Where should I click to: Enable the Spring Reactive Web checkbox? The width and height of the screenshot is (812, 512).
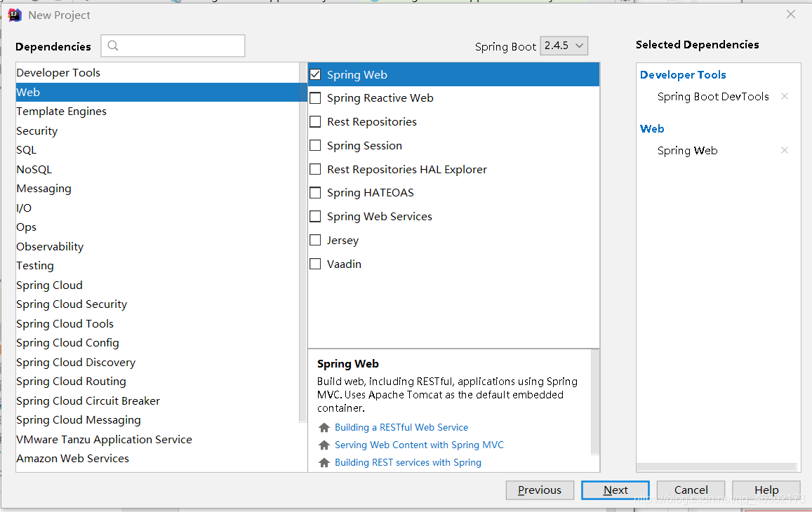click(x=315, y=98)
